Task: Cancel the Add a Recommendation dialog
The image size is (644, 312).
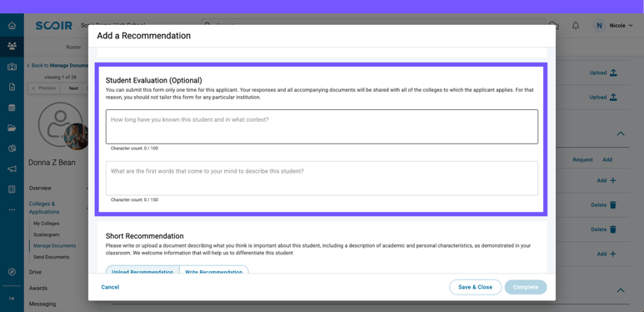Action: pyautogui.click(x=110, y=287)
